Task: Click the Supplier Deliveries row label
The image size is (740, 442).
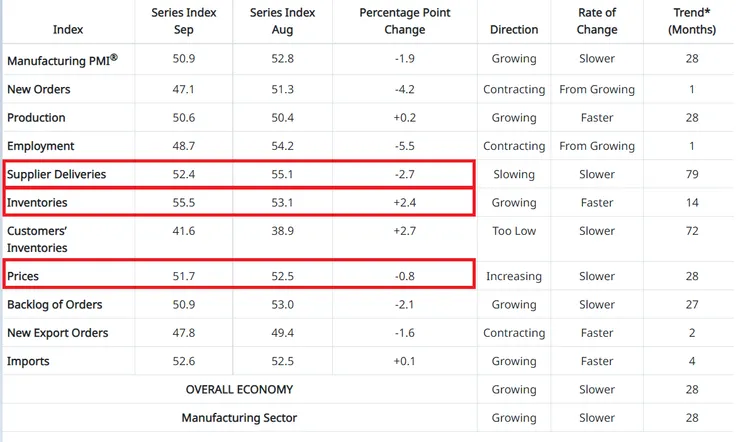Action: point(56,175)
